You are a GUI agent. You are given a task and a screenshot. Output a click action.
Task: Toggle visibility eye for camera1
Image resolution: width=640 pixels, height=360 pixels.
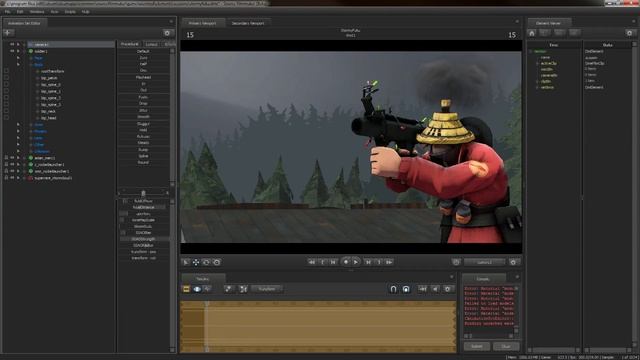[x=12, y=44]
